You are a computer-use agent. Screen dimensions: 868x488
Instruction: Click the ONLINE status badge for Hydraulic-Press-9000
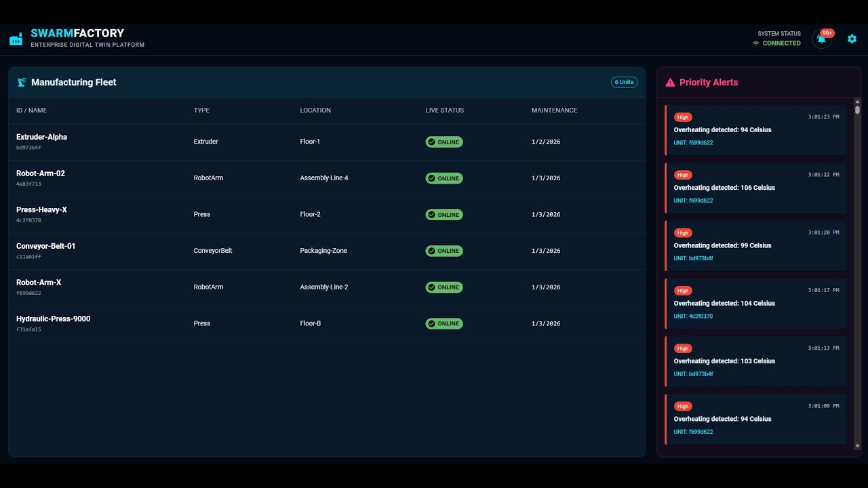click(444, 323)
